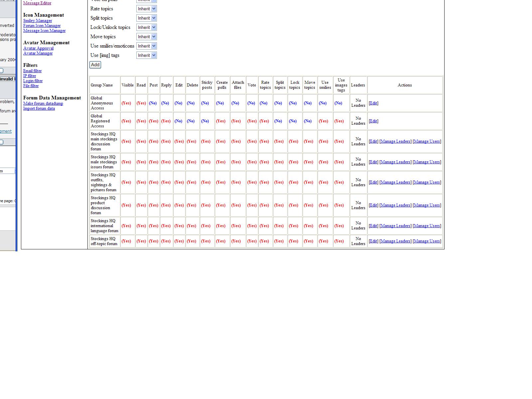Image resolution: width=532 pixels, height=399 pixels.
Task: Click the Icon Management heading
Action: [44, 15]
